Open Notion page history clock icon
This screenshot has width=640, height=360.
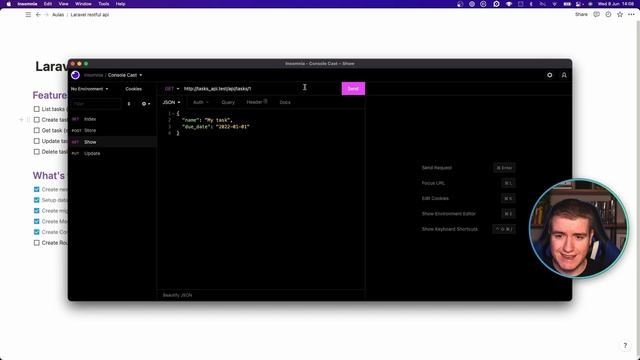(x=608, y=14)
